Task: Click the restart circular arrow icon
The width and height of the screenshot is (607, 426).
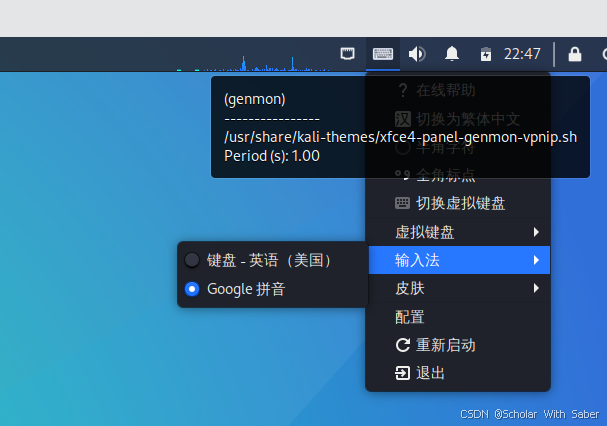Action: tap(403, 345)
